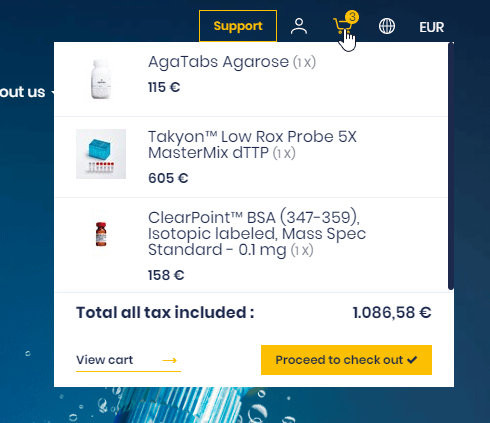Open Takyon Low Rox Probe MasterMix link
Image resolution: width=490 pixels, height=423 pixels.
pyautogui.click(x=252, y=145)
